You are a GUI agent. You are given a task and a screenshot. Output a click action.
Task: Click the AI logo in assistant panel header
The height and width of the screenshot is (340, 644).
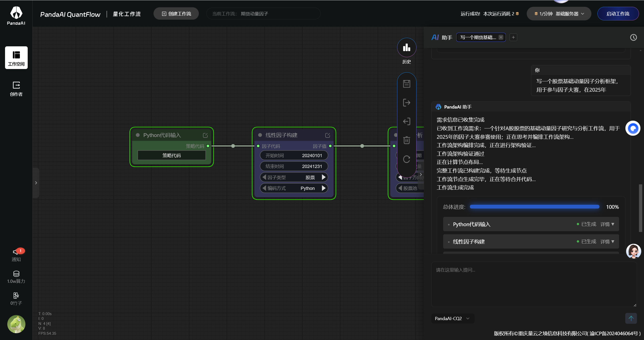point(435,38)
